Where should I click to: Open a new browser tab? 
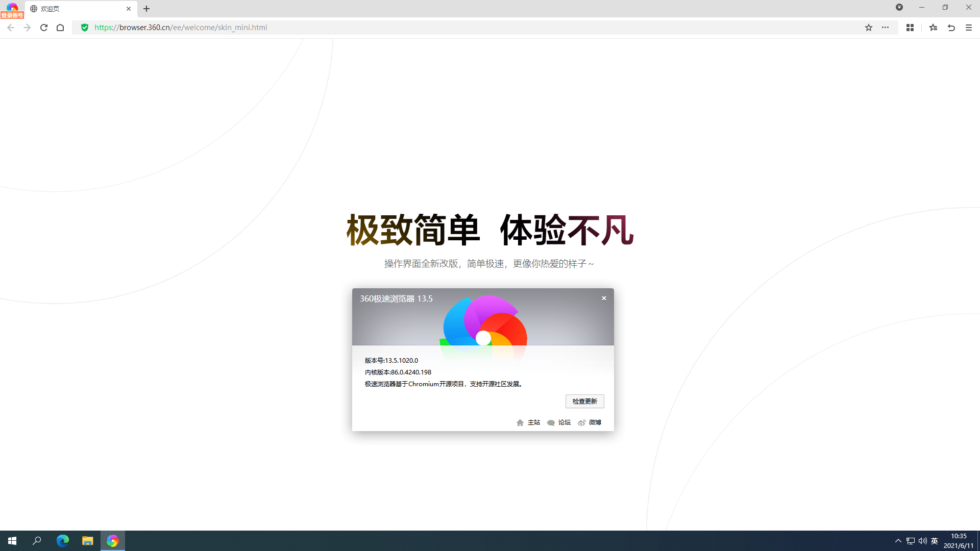(x=146, y=9)
